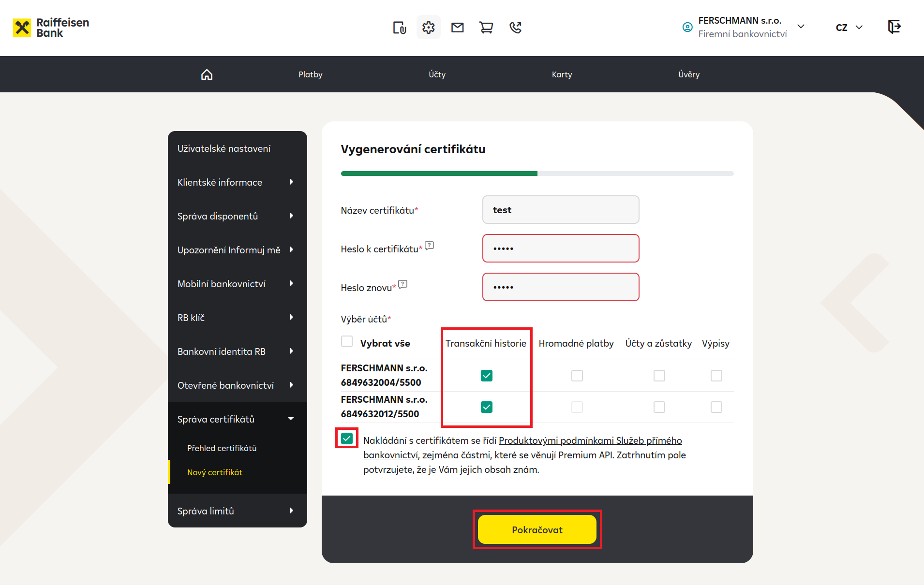This screenshot has width=924, height=585.
Task: Open the device pairing icon in header
Action: point(400,28)
